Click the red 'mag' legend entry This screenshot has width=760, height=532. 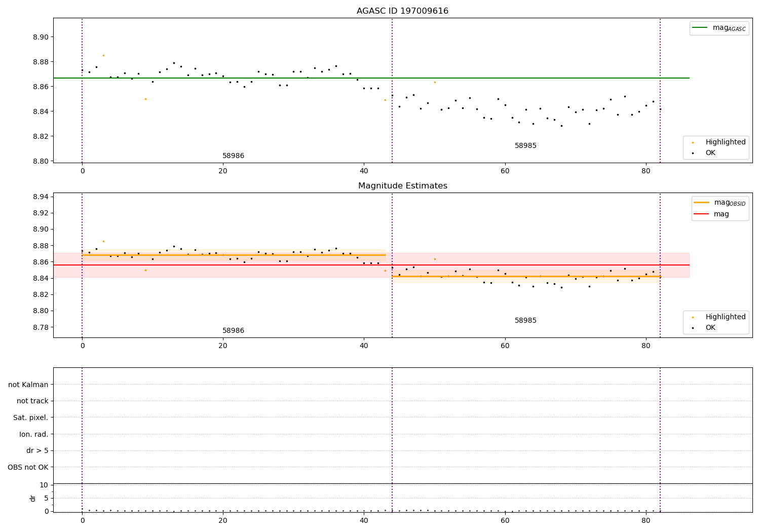tap(711, 214)
